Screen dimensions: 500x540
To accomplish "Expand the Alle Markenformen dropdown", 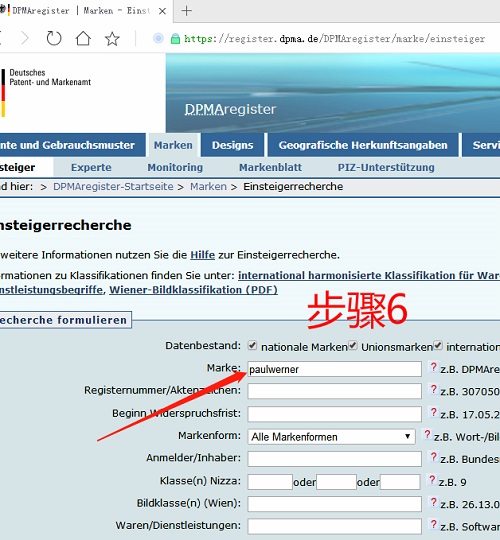I will pyautogui.click(x=331, y=437).
